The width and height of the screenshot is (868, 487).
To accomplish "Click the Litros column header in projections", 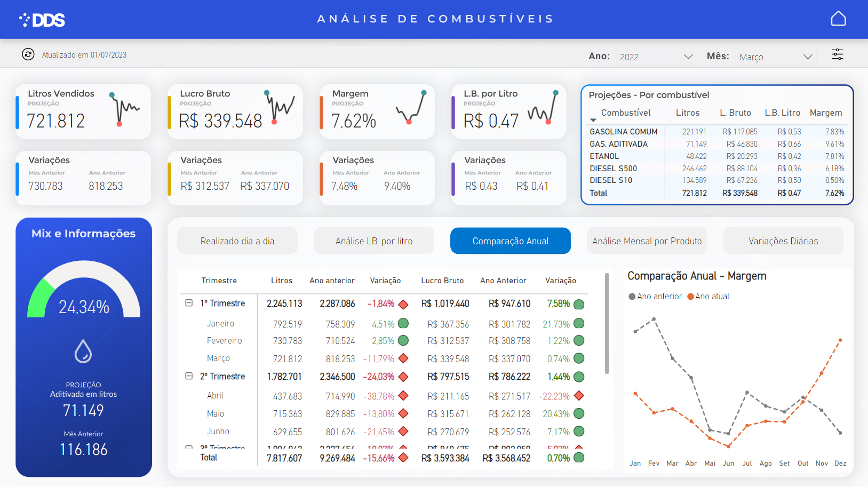I will click(688, 113).
